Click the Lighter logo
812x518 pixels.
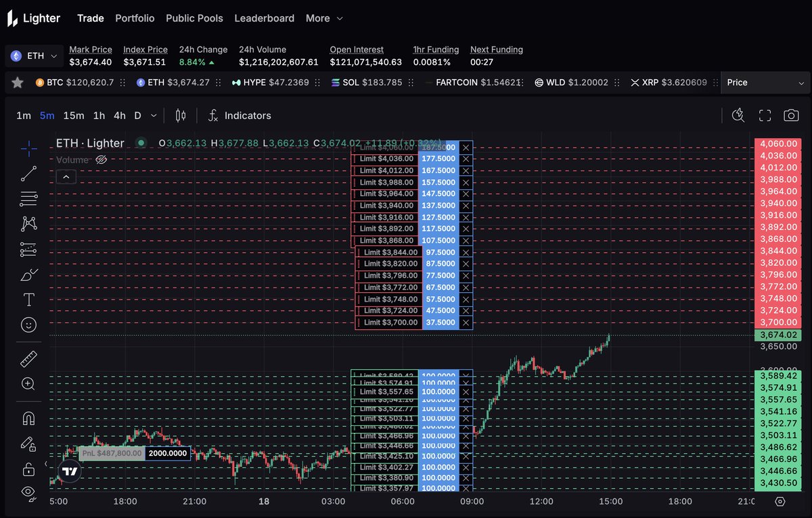[x=34, y=18]
